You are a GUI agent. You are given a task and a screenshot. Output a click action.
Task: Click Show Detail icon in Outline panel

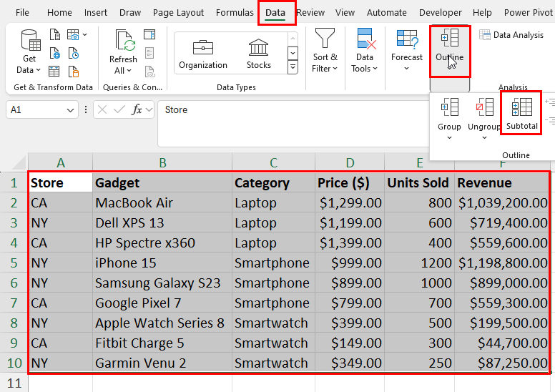pos(551,102)
